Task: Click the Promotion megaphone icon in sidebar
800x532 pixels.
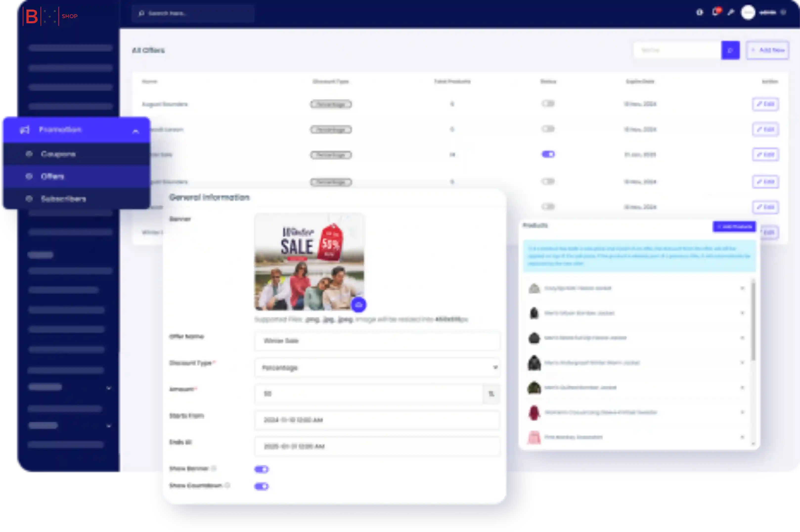Action: [25, 130]
